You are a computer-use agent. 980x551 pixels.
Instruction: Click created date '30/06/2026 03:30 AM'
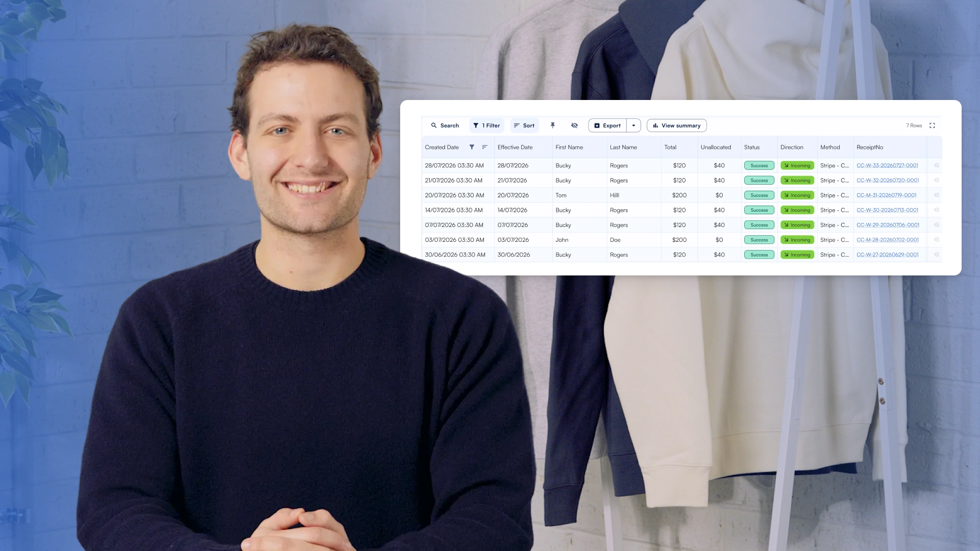point(455,255)
